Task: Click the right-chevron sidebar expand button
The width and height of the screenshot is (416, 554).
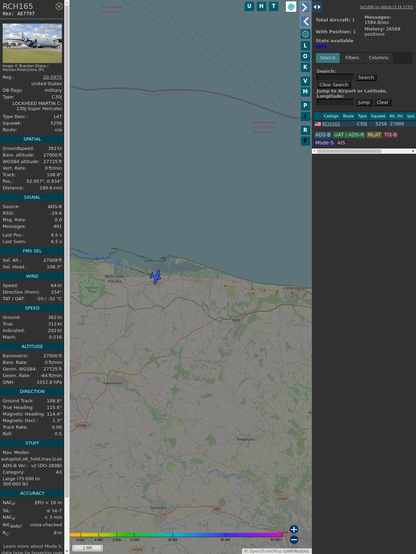Action: [x=305, y=7]
